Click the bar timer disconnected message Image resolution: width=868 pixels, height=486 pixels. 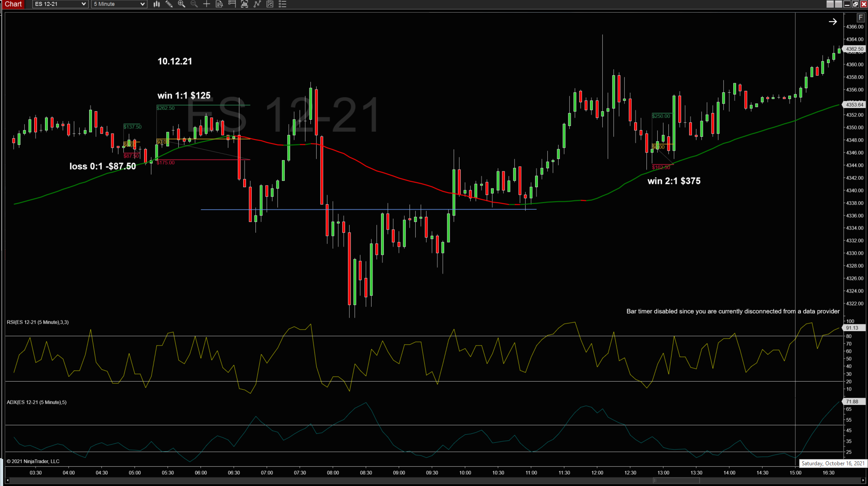[x=733, y=311]
